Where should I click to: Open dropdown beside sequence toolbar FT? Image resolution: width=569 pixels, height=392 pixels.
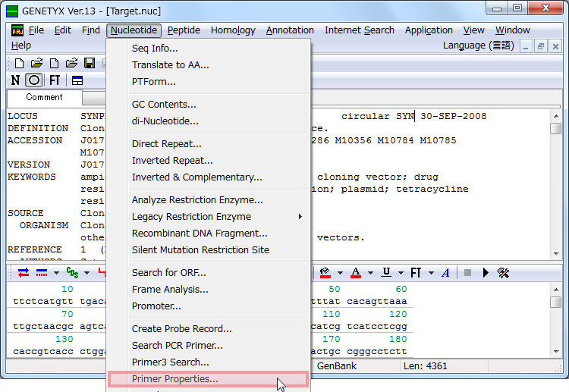(x=431, y=273)
